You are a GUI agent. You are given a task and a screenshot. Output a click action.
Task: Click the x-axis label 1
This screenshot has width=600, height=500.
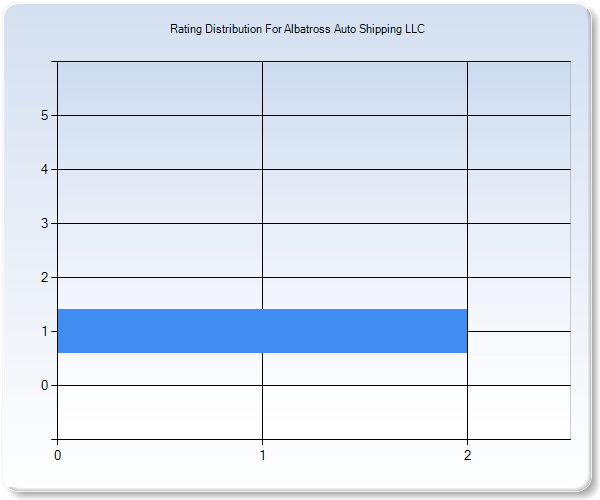pyautogui.click(x=262, y=454)
